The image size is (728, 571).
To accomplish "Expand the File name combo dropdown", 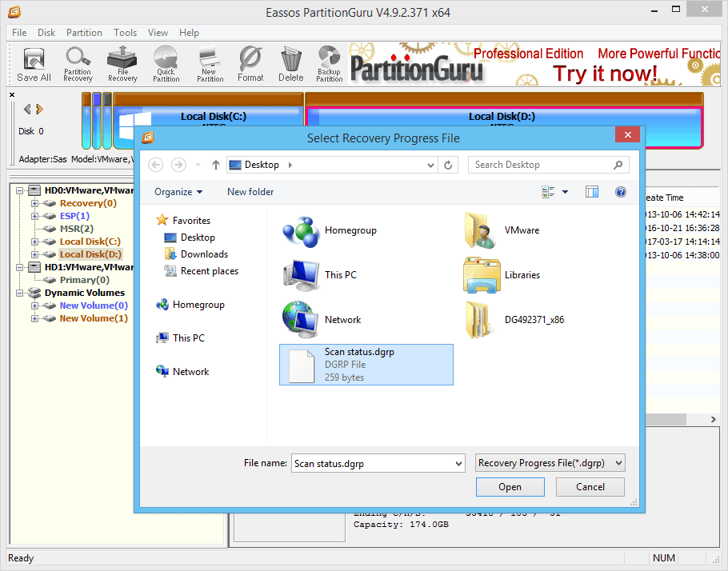I will click(458, 463).
